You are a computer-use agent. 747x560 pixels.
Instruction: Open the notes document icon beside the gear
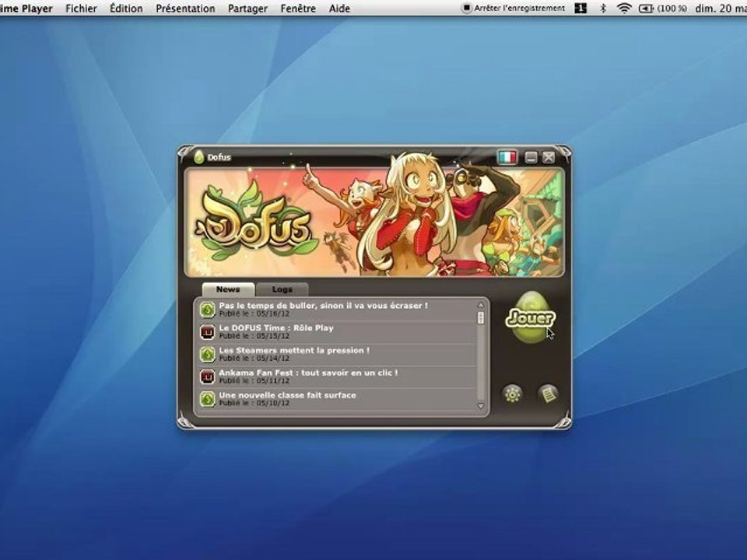(548, 394)
